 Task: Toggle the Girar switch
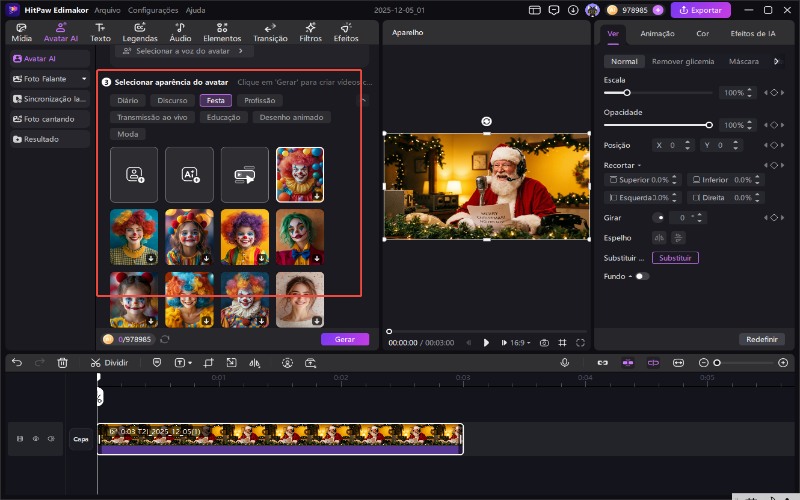pos(659,217)
